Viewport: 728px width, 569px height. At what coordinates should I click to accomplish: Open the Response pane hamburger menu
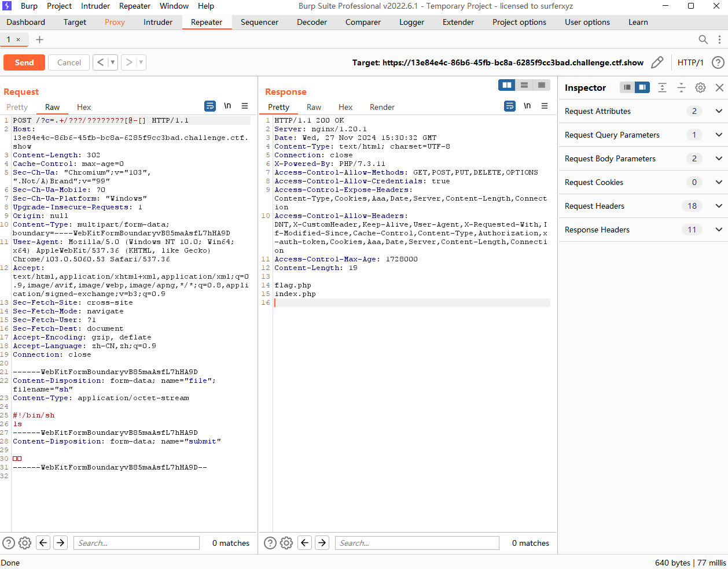coord(545,106)
